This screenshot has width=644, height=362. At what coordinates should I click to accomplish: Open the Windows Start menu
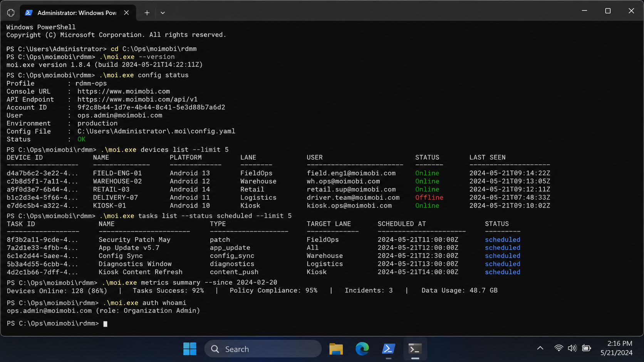(x=190, y=349)
